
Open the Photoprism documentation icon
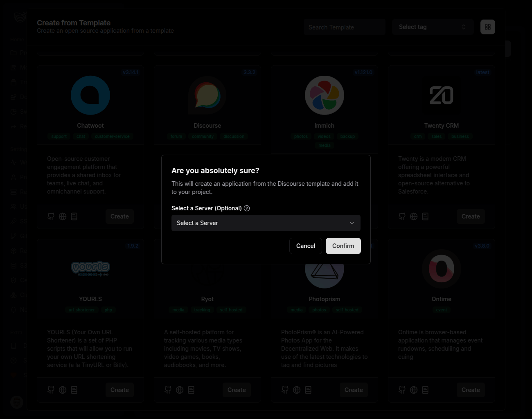(308, 390)
